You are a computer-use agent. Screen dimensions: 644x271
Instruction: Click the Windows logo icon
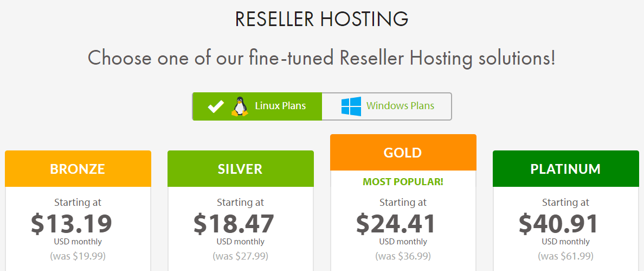351,106
